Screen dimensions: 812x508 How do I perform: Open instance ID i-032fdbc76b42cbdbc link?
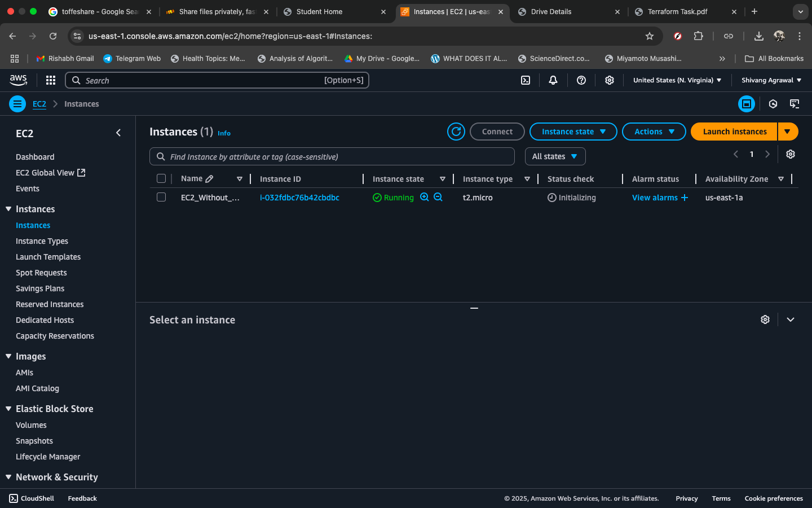coord(299,198)
